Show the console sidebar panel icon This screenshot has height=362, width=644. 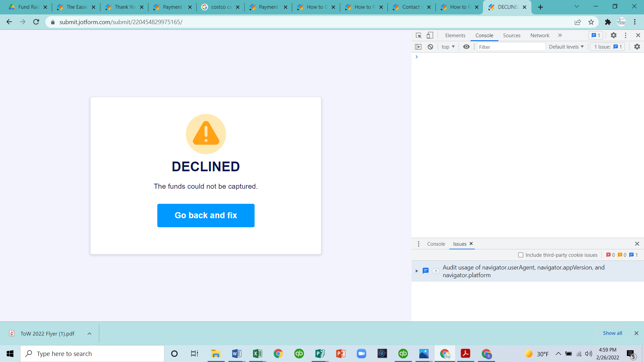click(x=418, y=47)
